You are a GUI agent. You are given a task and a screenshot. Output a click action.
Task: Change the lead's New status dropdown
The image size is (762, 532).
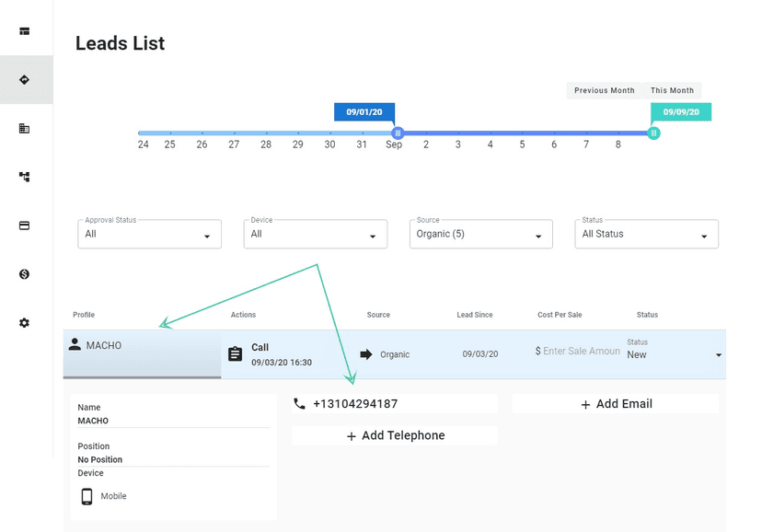pyautogui.click(x=675, y=354)
